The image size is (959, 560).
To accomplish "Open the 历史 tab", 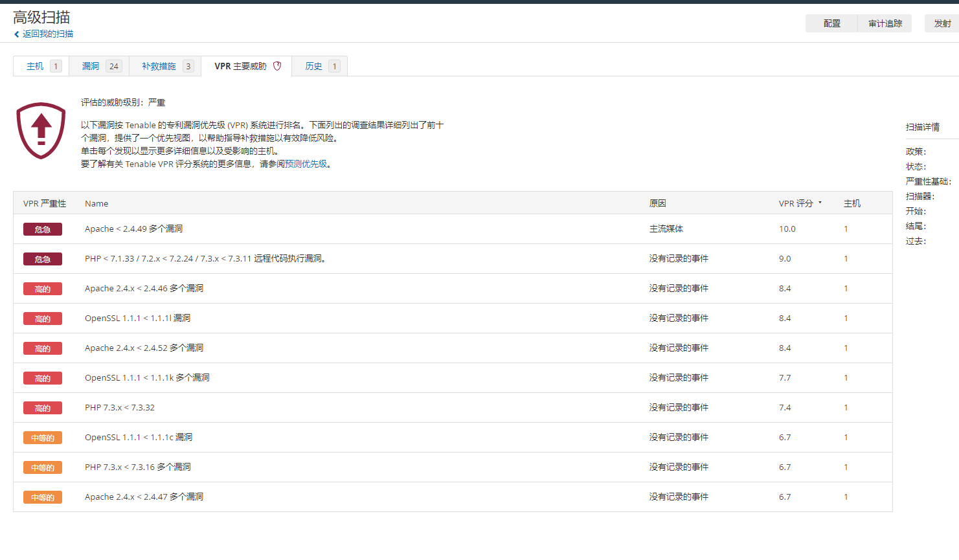I will point(320,66).
